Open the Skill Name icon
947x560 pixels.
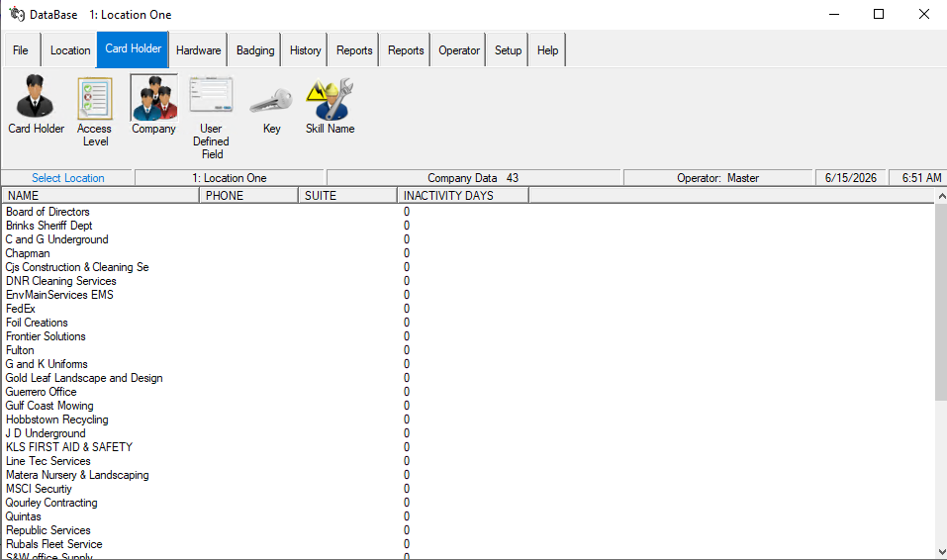pos(330,105)
